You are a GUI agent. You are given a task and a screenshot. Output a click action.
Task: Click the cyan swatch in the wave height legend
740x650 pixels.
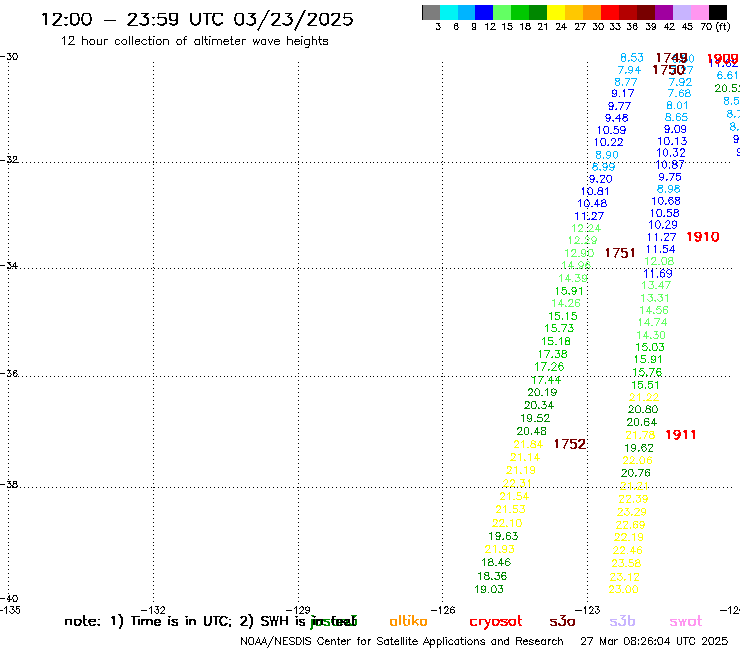[449, 12]
